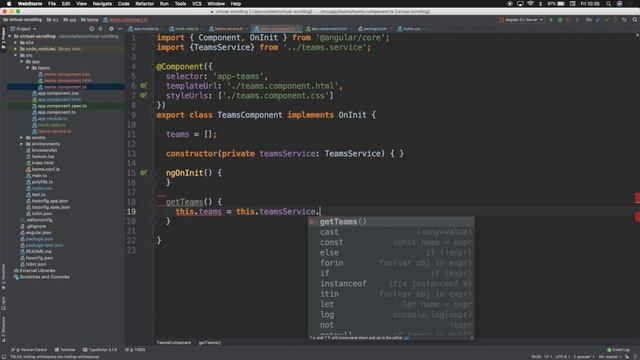Toggle the 1: Project side tab
Image resolution: width=640 pixels, height=360 pixels.
(3, 39)
